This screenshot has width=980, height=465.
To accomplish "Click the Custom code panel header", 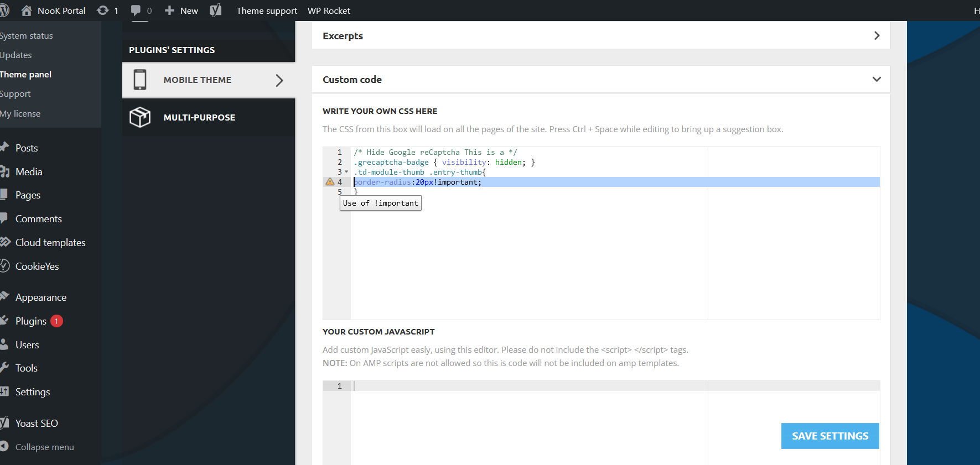I will coord(601,79).
